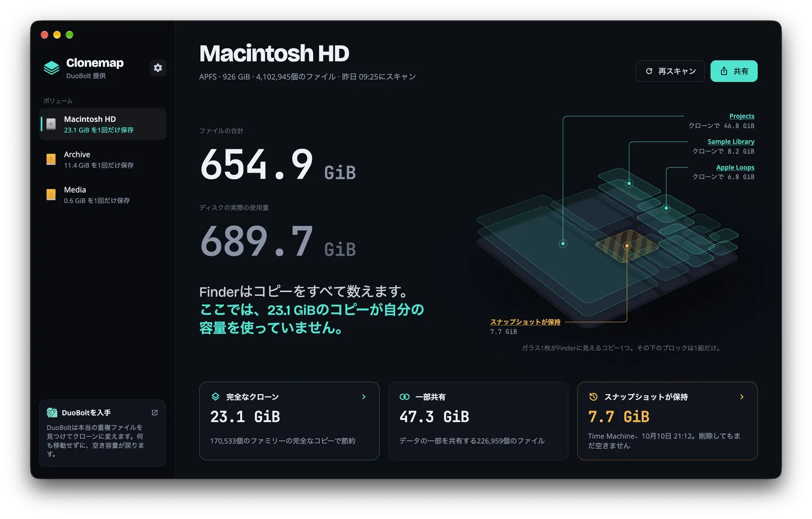Viewport: 812px width, 519px height.
Task: Click the 23.1 GiB full clone value
Action: click(245, 417)
